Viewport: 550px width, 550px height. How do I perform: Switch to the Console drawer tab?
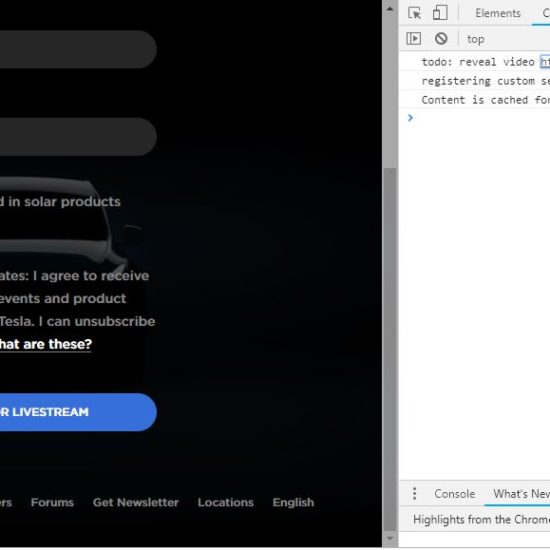(x=454, y=494)
